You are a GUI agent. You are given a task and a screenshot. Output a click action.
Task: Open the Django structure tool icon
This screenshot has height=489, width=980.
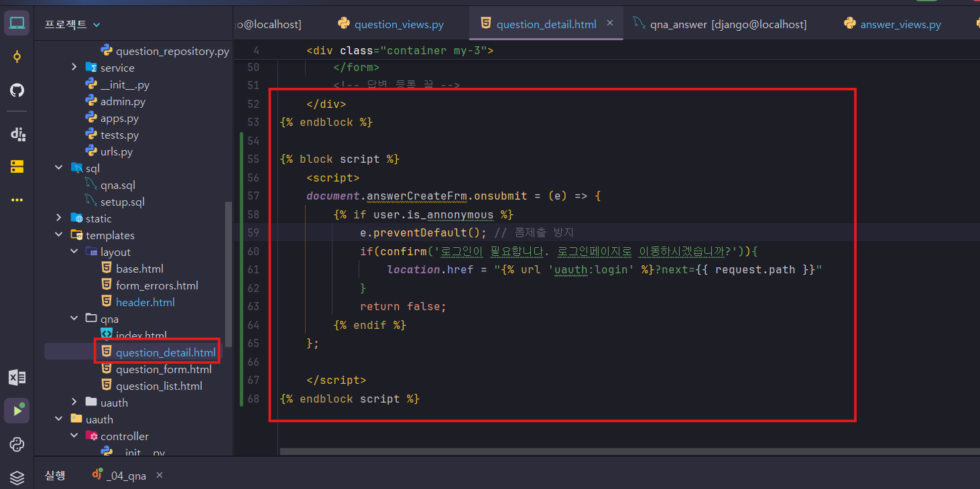click(x=17, y=133)
